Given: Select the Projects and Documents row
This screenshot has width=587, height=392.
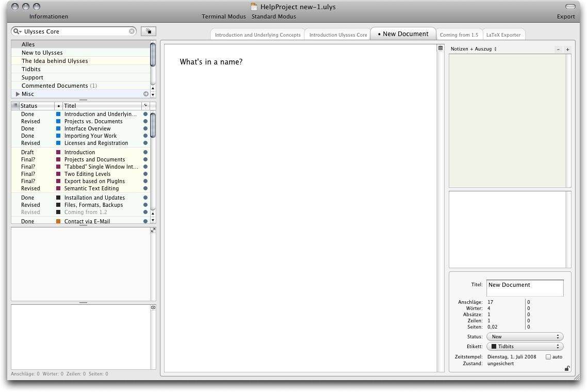Looking at the screenshot, I should click(80, 159).
